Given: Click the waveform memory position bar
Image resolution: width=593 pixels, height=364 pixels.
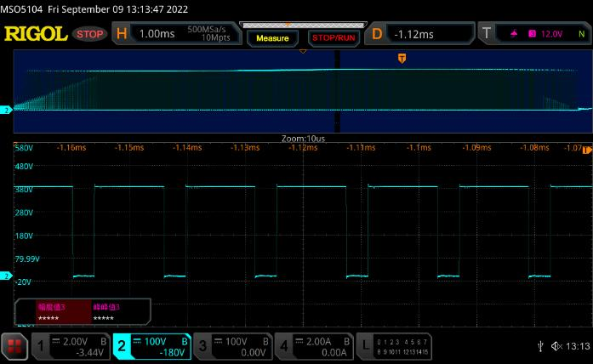Looking at the screenshot, I should coord(302,27).
